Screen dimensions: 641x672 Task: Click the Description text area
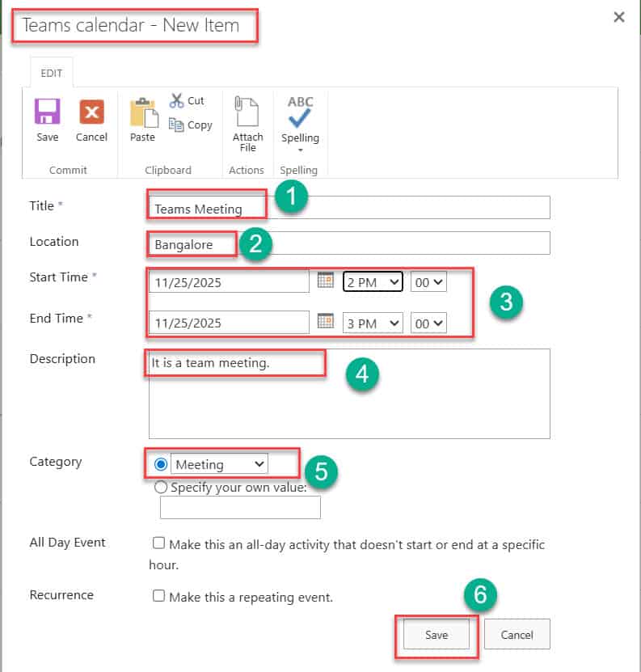349,394
